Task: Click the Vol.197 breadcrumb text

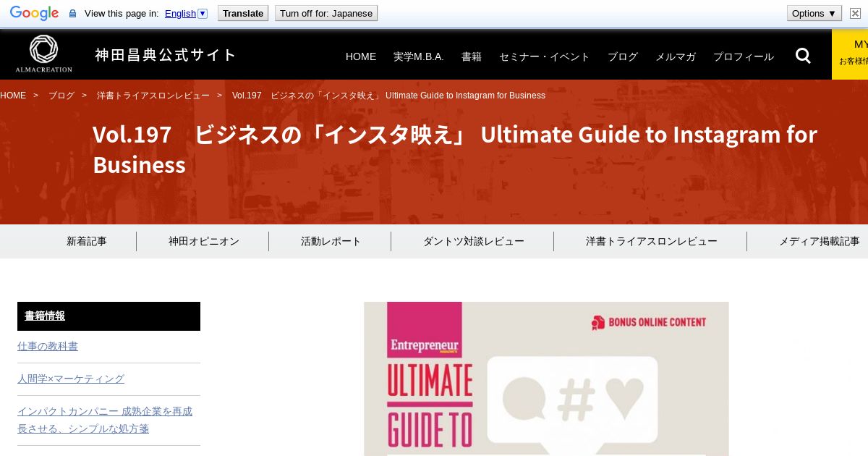Action: (x=388, y=96)
